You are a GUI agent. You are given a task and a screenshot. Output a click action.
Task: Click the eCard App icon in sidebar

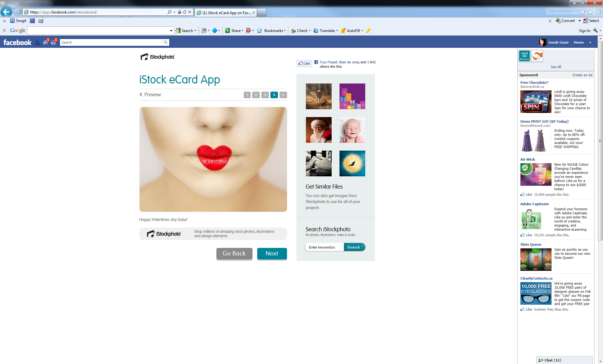(524, 56)
